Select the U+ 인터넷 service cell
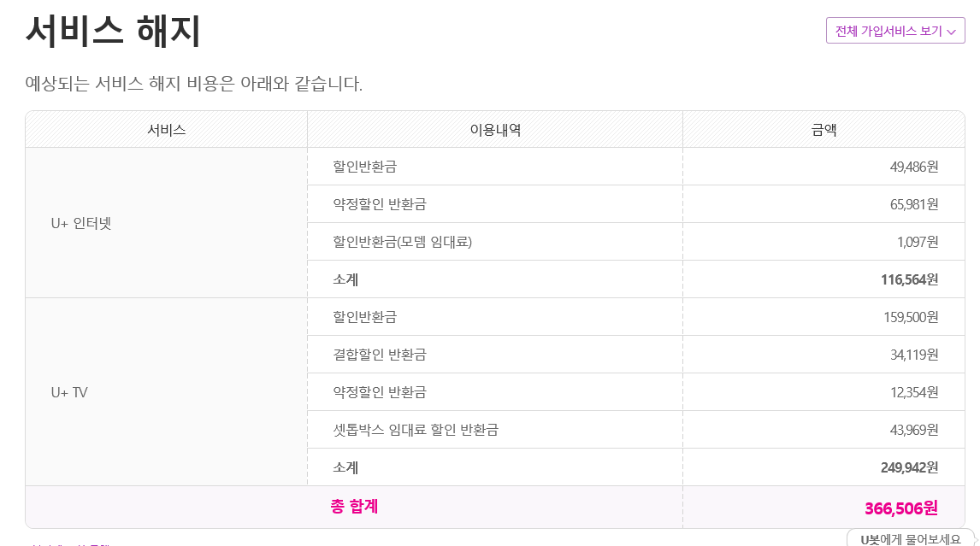This screenshot has height=546, width=980. point(81,224)
